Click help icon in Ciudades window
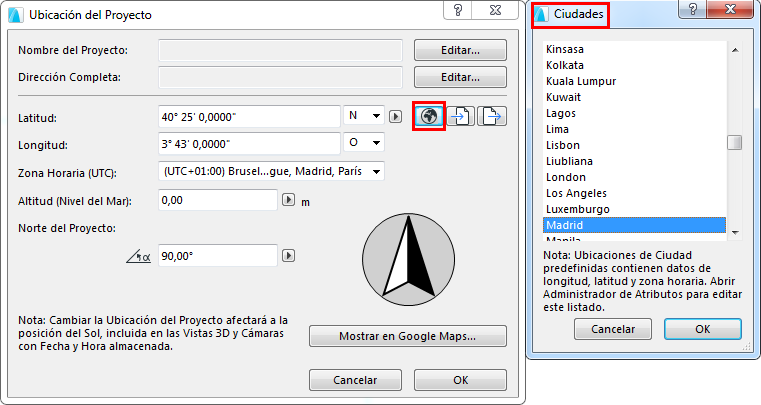This screenshot has height=405, width=761. (693, 9)
